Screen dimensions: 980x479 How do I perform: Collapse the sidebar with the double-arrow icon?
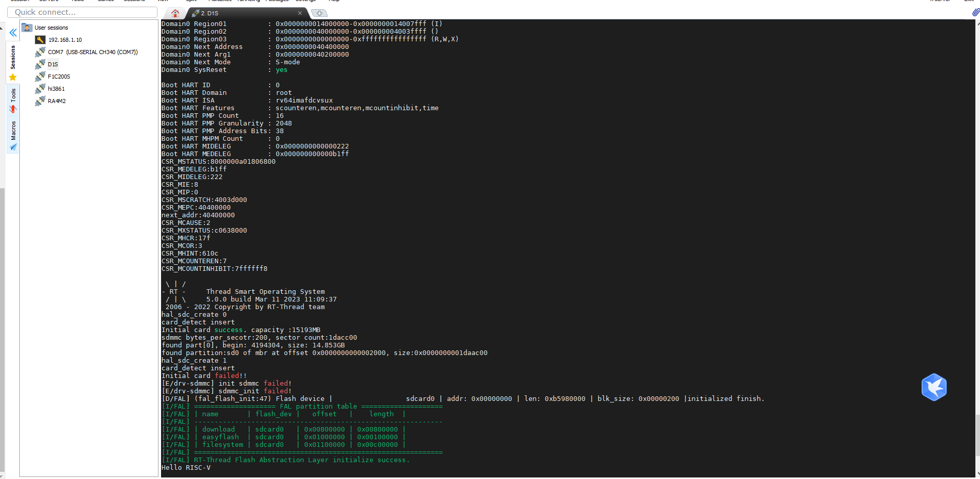pos(13,33)
